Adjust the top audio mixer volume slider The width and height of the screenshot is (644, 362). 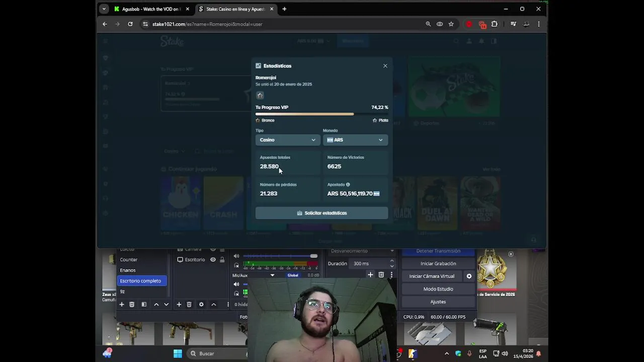pyautogui.click(x=280, y=256)
